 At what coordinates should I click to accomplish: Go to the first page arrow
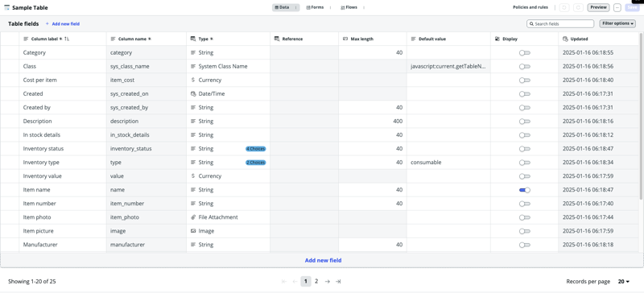pos(284,282)
